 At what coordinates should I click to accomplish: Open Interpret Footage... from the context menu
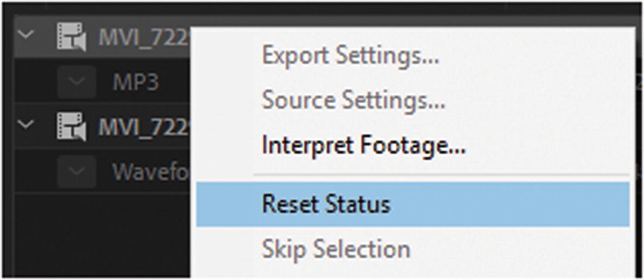pos(364,145)
